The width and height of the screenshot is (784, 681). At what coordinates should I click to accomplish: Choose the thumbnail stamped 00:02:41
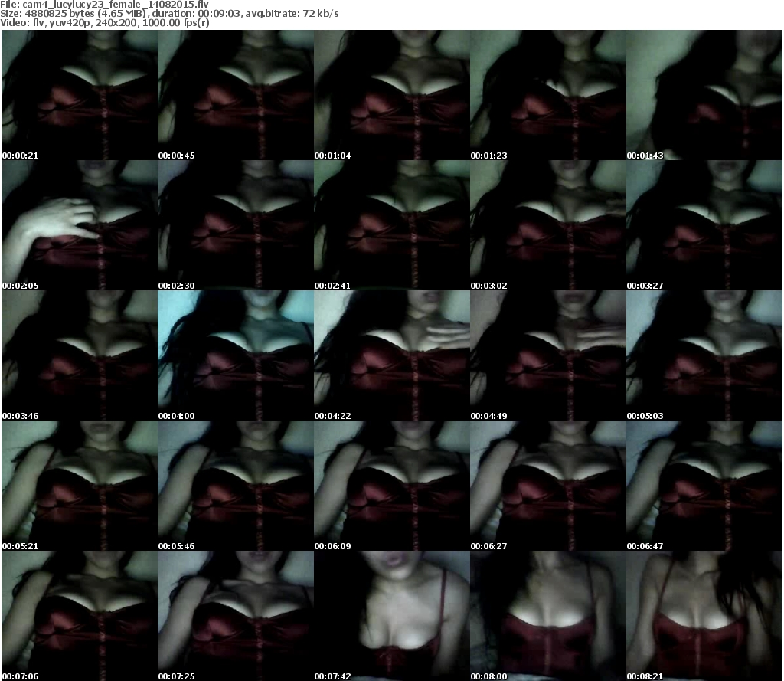(x=392, y=225)
